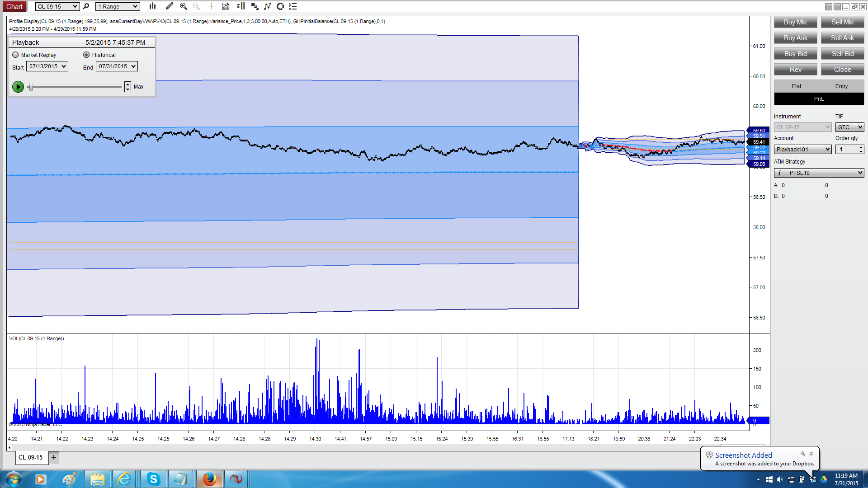Switch to the CL 09-15 chart tab
Image resolution: width=868 pixels, height=488 pixels.
(x=30, y=457)
